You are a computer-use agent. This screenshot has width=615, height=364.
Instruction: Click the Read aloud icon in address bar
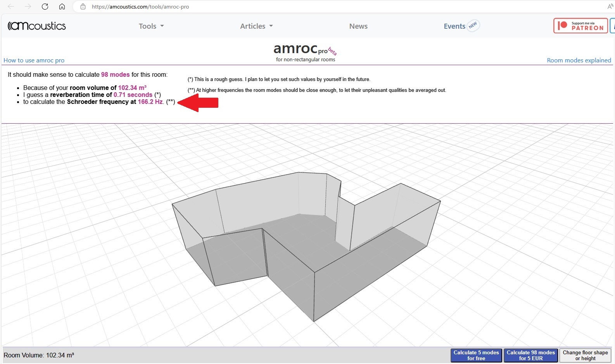coord(610,7)
